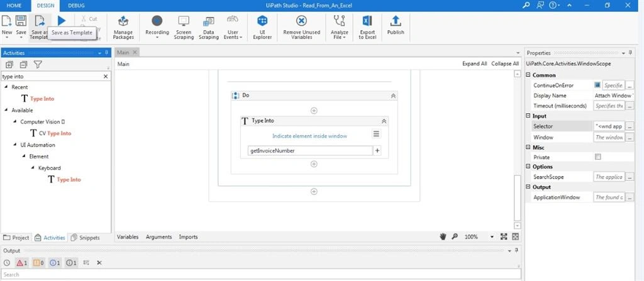Toggle error messages filter in Output
Viewport: 644px width, 281px height.
click(22, 263)
